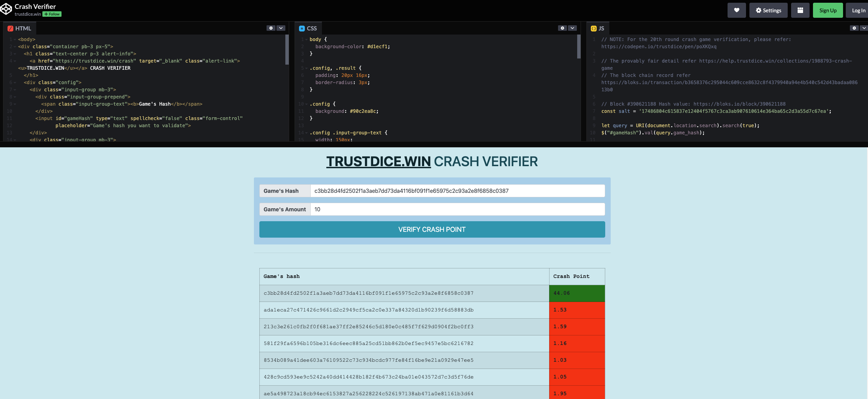Select the hash row starting 8534b089

coord(404,360)
